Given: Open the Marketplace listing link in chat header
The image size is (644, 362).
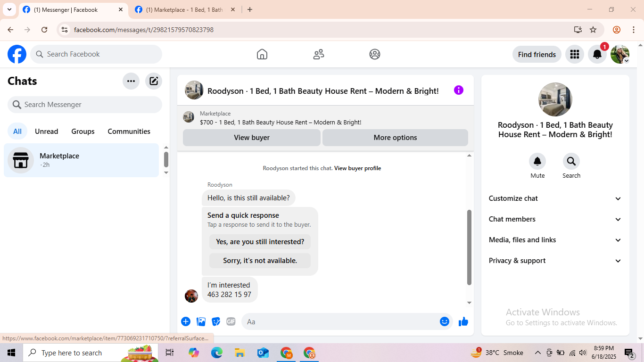Looking at the screenshot, I should pos(281,123).
